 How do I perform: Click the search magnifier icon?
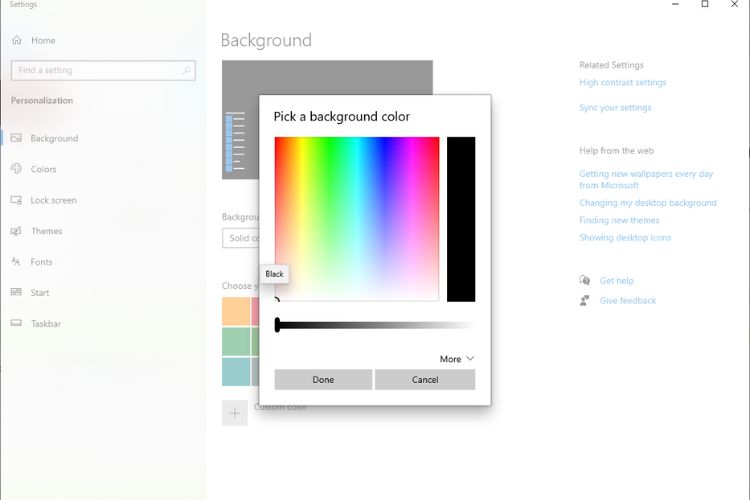pos(187,70)
